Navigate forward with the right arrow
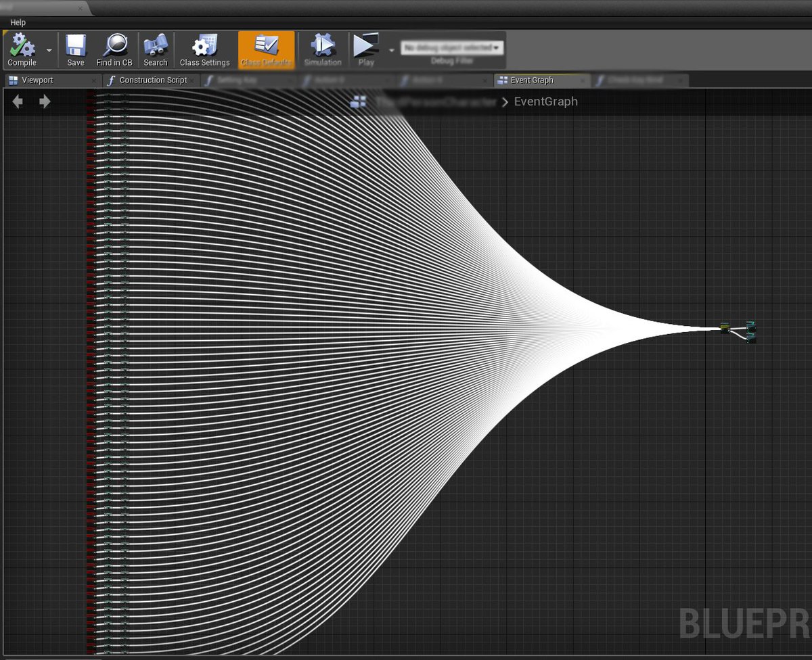 coord(45,101)
